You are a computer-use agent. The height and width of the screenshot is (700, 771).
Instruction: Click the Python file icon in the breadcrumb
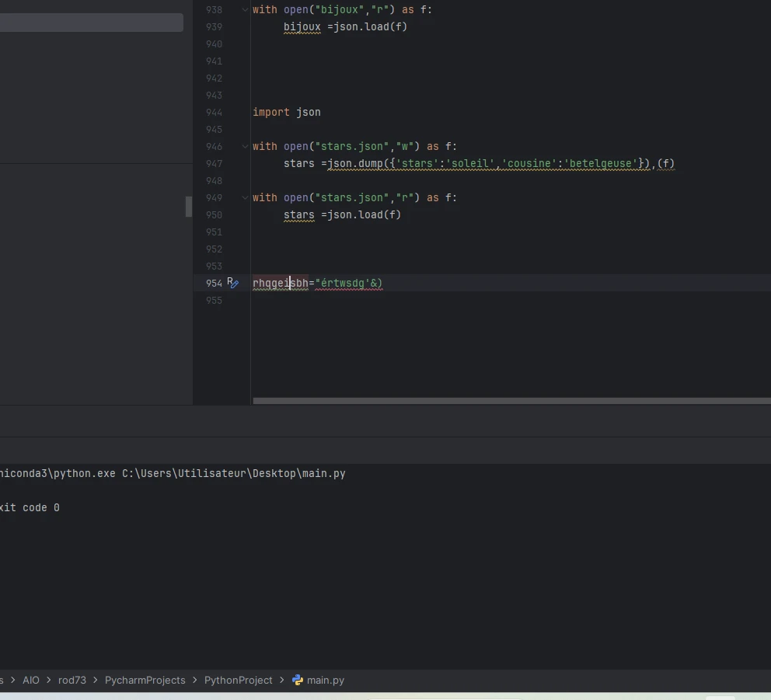coord(298,680)
